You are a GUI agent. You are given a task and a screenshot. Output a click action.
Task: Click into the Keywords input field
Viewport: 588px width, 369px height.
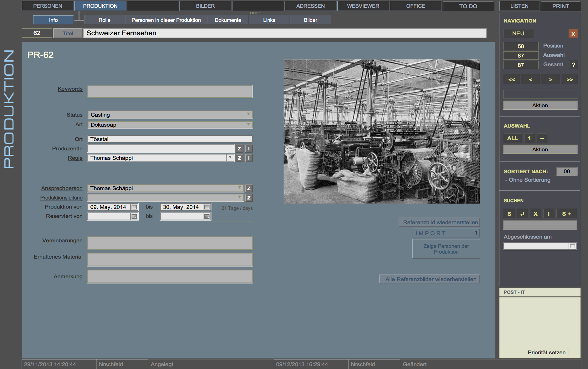pos(170,92)
